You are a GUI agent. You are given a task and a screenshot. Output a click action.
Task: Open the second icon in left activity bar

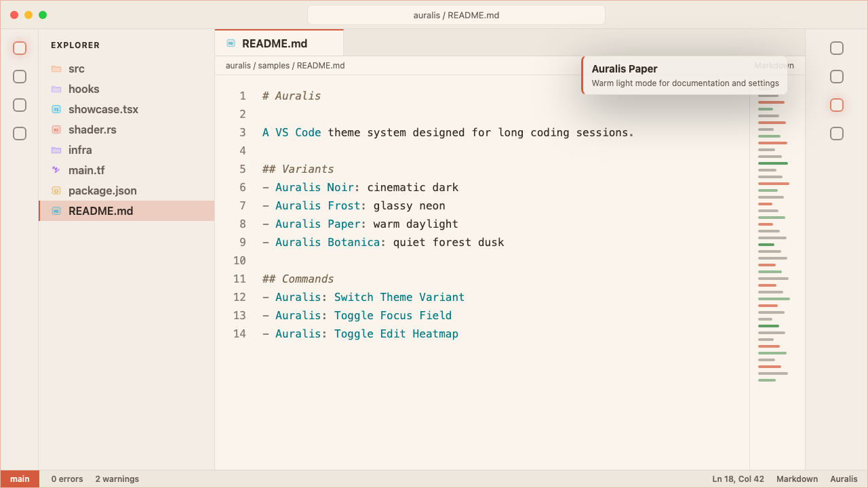click(20, 77)
